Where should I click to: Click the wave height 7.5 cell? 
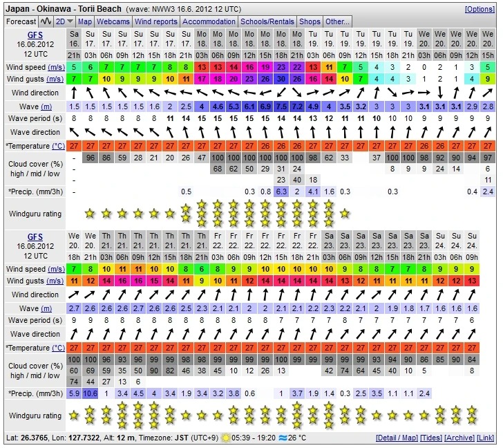point(281,106)
